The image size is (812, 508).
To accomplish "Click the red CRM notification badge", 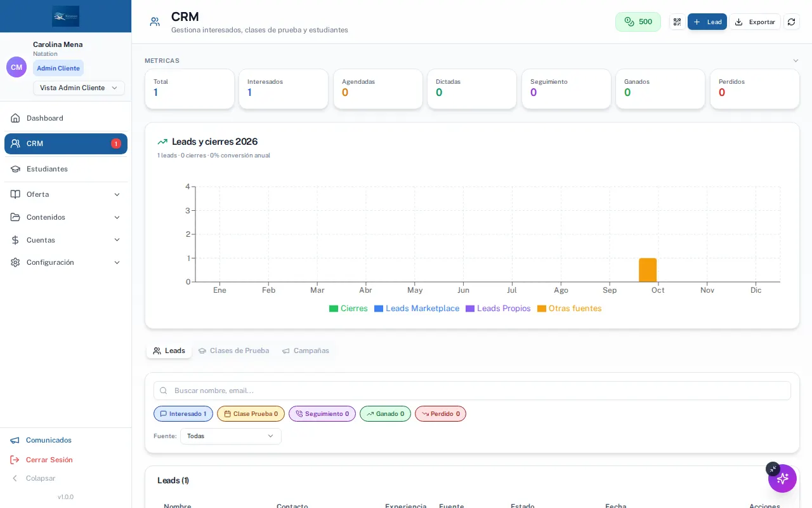I will click(116, 144).
